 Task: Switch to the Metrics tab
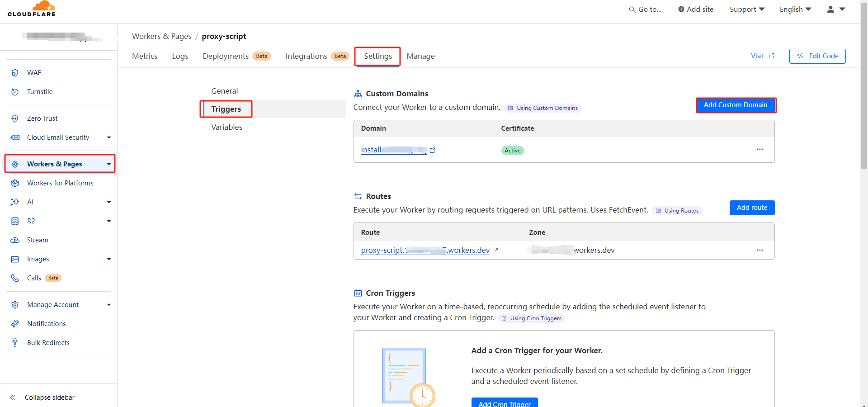point(145,56)
